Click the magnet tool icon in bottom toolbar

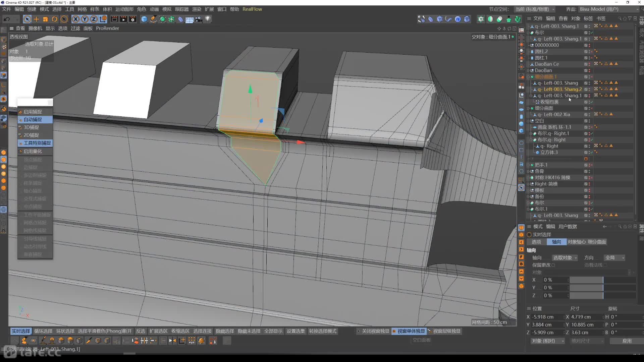coord(52,341)
